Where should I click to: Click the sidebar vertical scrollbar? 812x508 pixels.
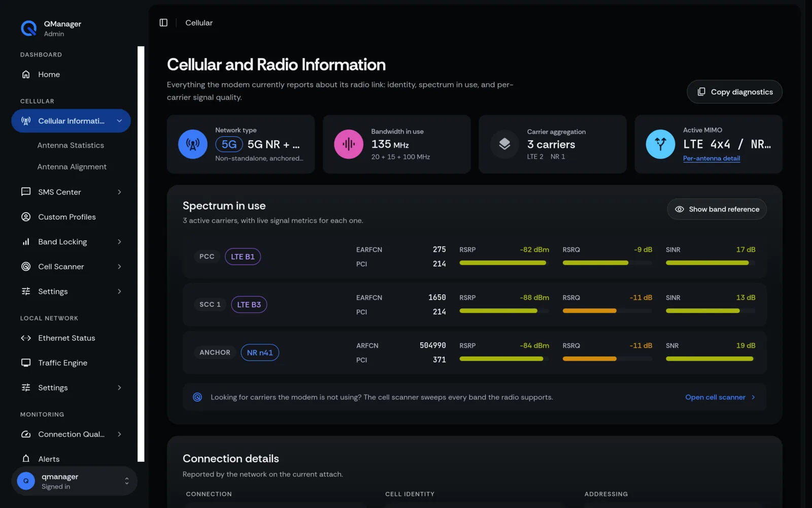pyautogui.click(x=141, y=254)
